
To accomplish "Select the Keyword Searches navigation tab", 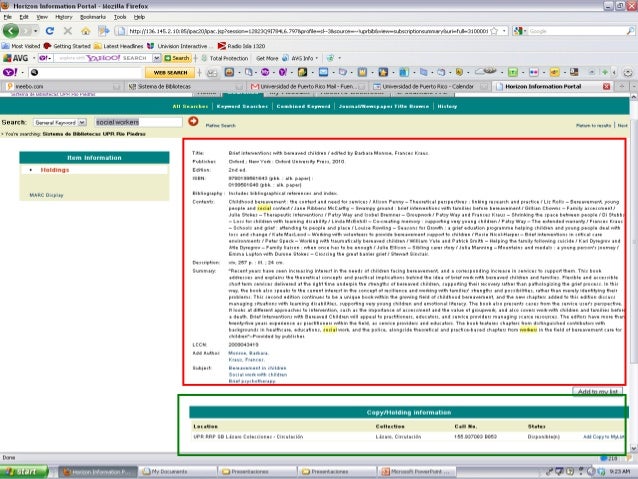I will 242,105.
